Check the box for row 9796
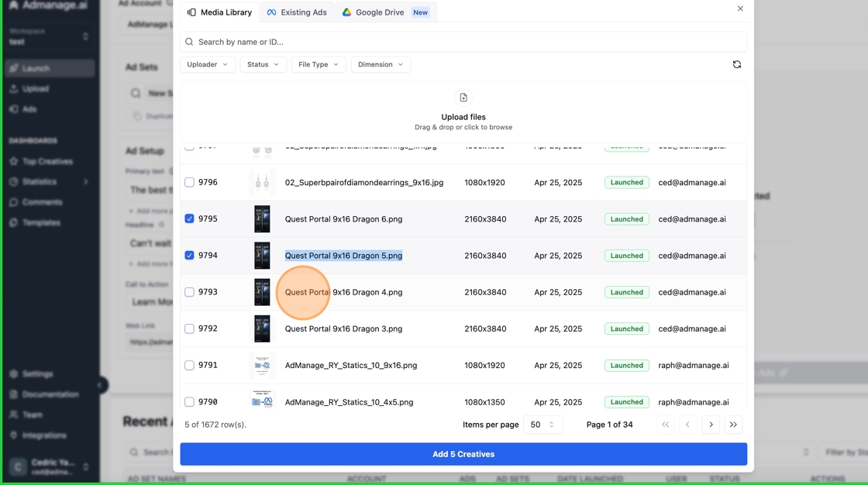 [189, 182]
